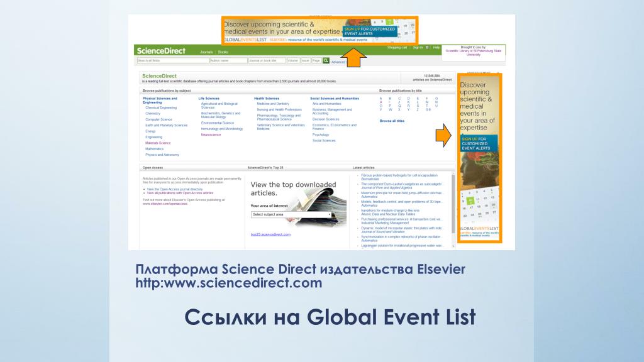Click the Sign in link
The width and height of the screenshot is (644, 362).
(418, 48)
